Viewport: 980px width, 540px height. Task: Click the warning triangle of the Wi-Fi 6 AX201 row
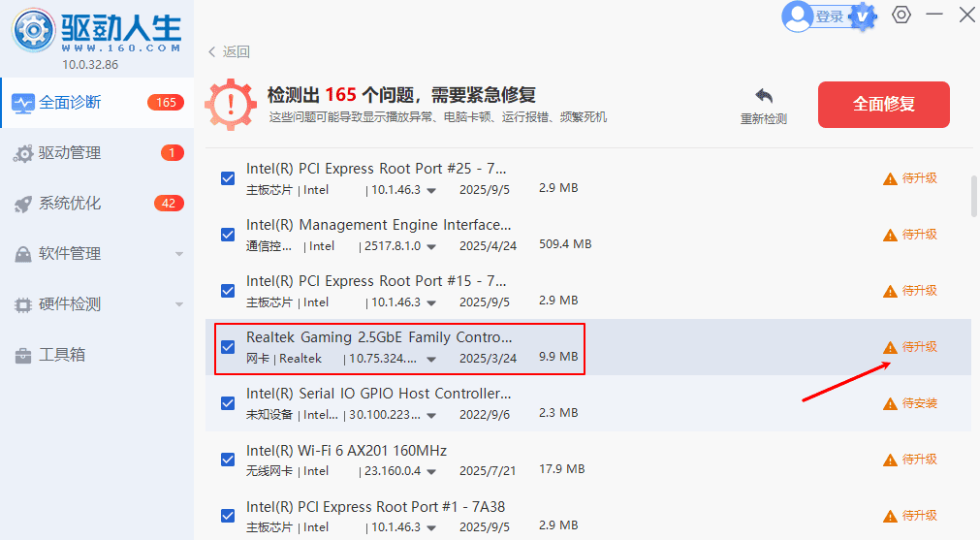[x=890, y=461]
